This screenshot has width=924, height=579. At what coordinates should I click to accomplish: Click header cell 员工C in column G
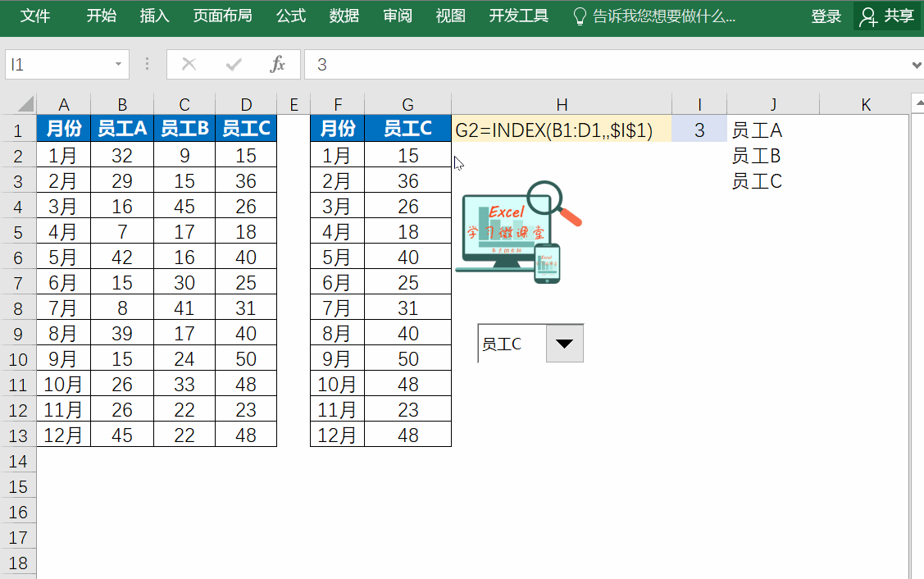coord(407,129)
